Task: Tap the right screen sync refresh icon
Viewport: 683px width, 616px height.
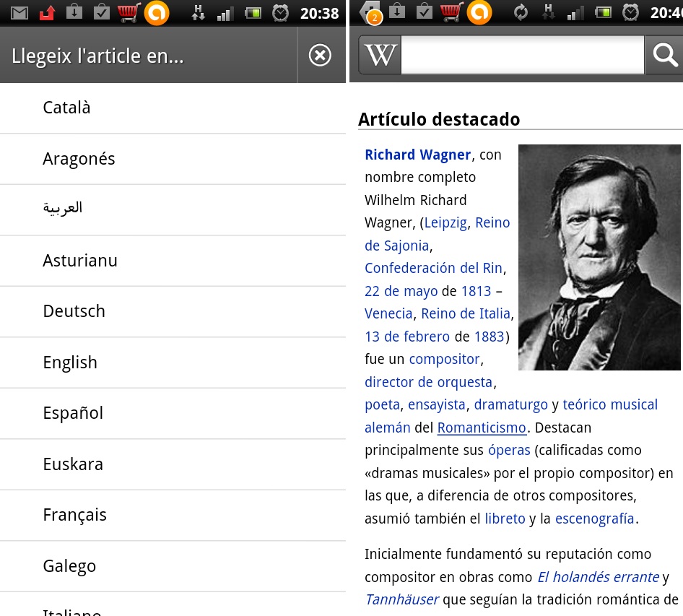Action: [521, 12]
